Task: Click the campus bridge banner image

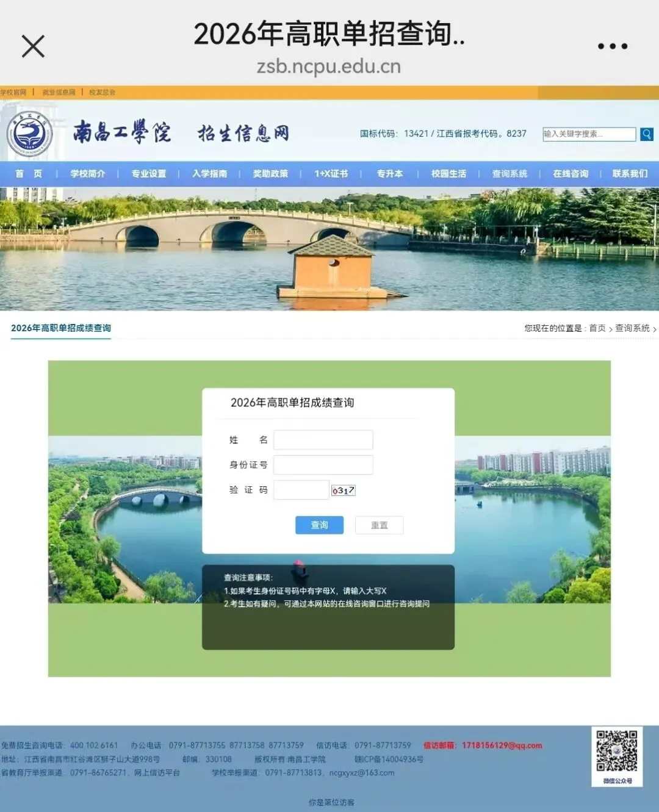Action: 329,249
